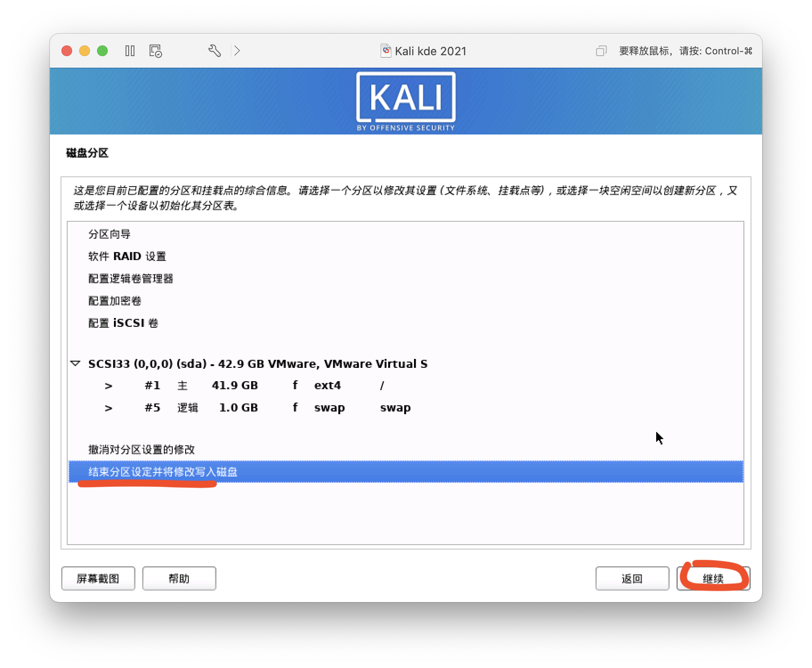
Task: Click the 41.9 GB size value
Action: click(x=235, y=386)
